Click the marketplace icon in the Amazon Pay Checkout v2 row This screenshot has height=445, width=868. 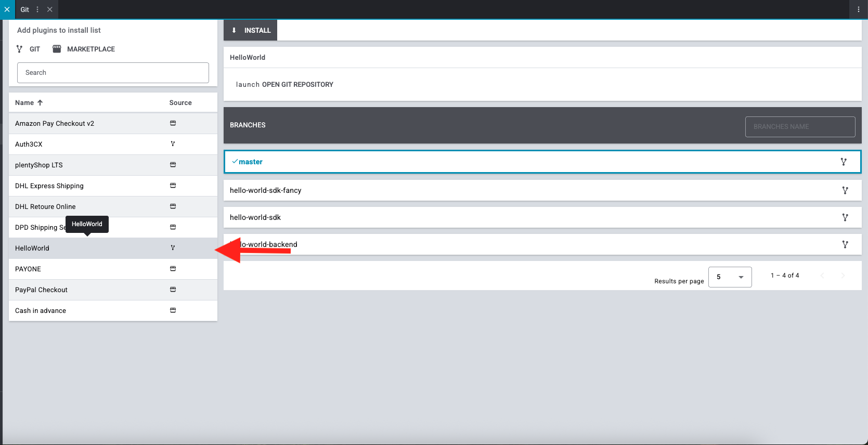pyautogui.click(x=173, y=123)
